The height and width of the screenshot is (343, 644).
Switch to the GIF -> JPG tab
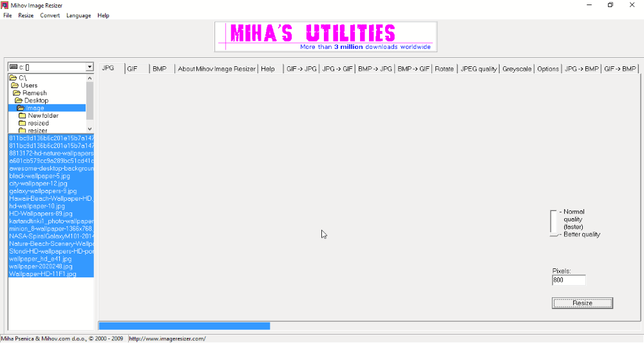pos(301,69)
